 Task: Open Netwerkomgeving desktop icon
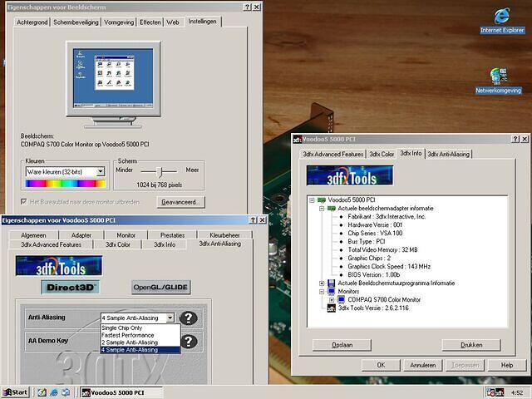[x=498, y=81]
